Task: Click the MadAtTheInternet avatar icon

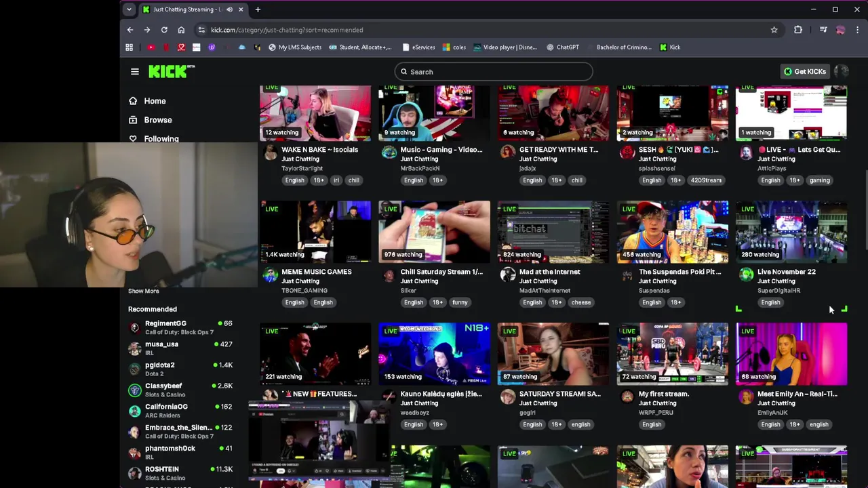Action: (508, 274)
